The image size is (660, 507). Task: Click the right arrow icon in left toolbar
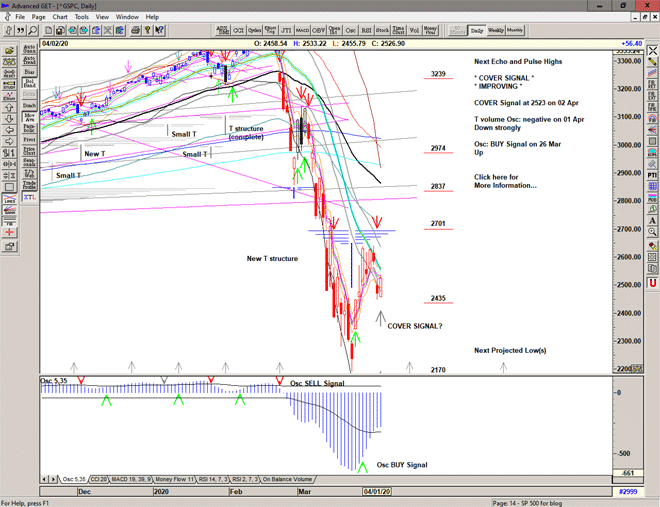(x=9, y=141)
